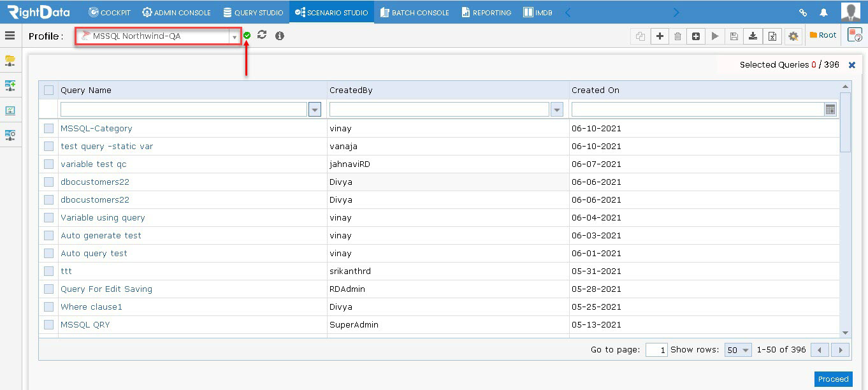Toggle the select-all header checkbox
Image resolution: width=868 pixels, height=390 pixels.
coord(48,90)
